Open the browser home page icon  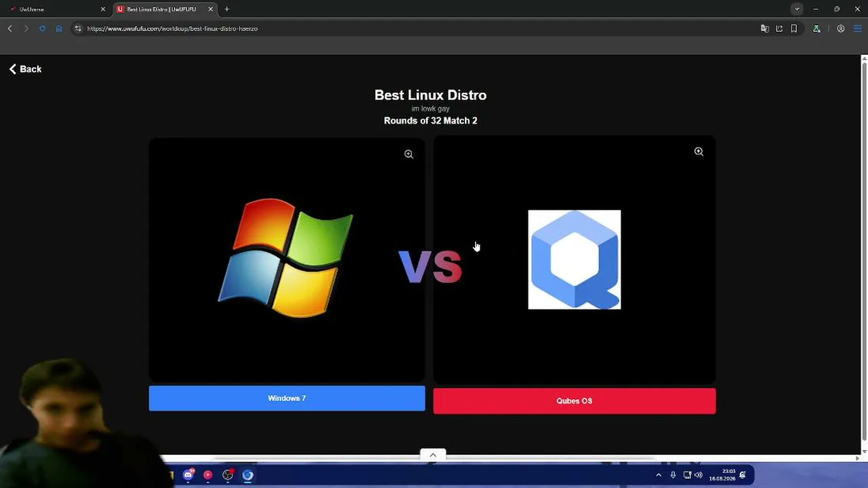(59, 28)
